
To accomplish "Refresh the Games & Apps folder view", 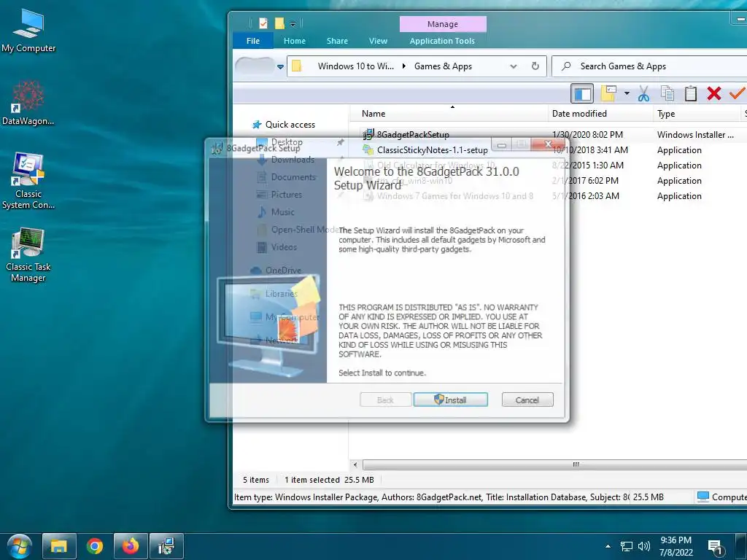I will coord(535,66).
